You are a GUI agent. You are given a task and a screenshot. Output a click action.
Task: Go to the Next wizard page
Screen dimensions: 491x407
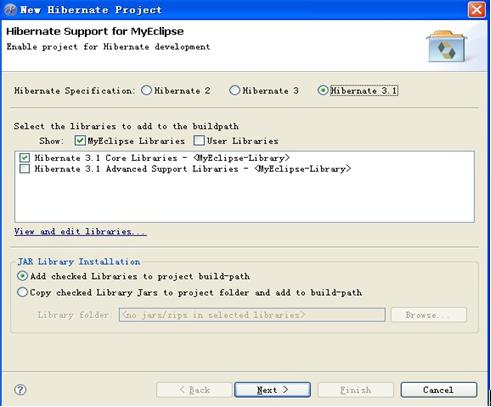click(x=272, y=390)
